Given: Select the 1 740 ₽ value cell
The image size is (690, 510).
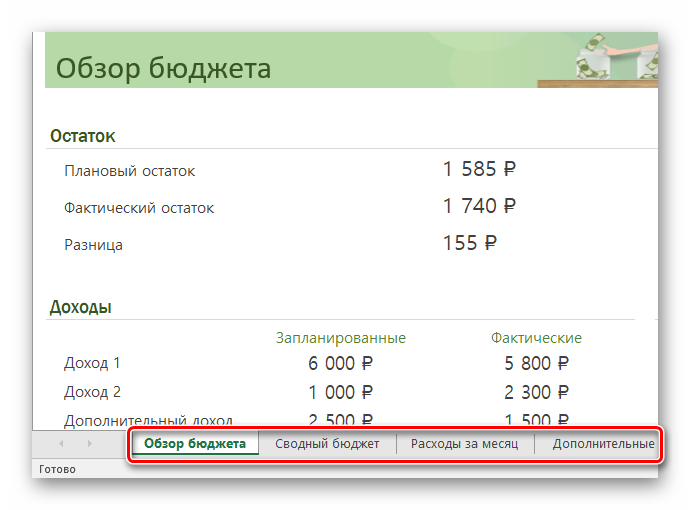Looking at the screenshot, I should click(x=479, y=206).
